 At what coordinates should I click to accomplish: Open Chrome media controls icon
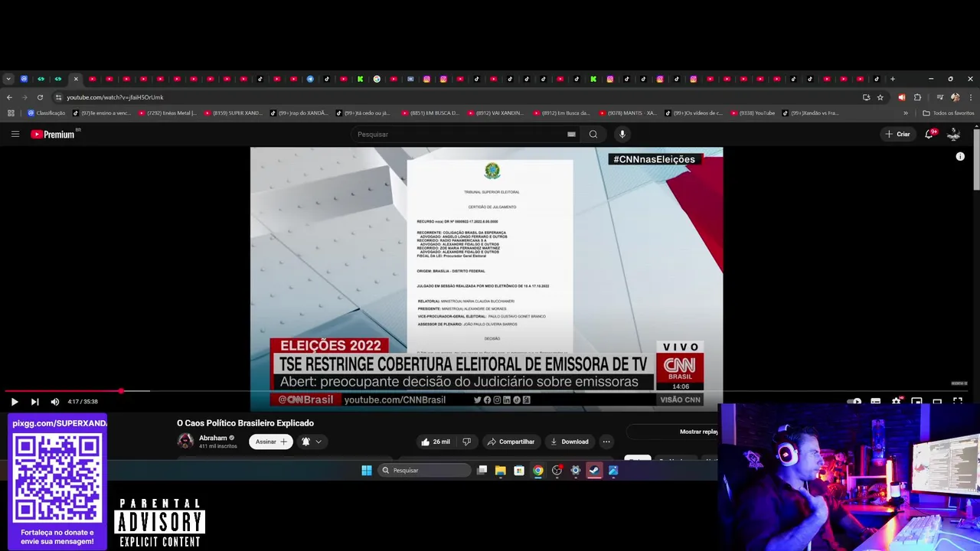pyautogui.click(x=939, y=97)
